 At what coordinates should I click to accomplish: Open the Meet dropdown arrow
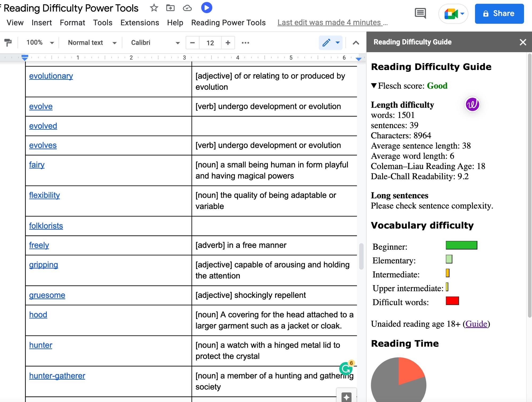[x=462, y=14]
